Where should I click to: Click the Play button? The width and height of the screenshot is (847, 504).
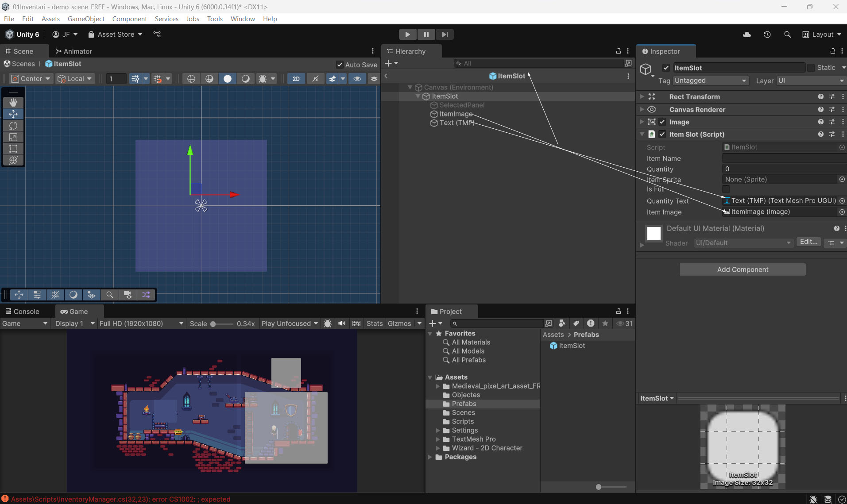coord(407,35)
